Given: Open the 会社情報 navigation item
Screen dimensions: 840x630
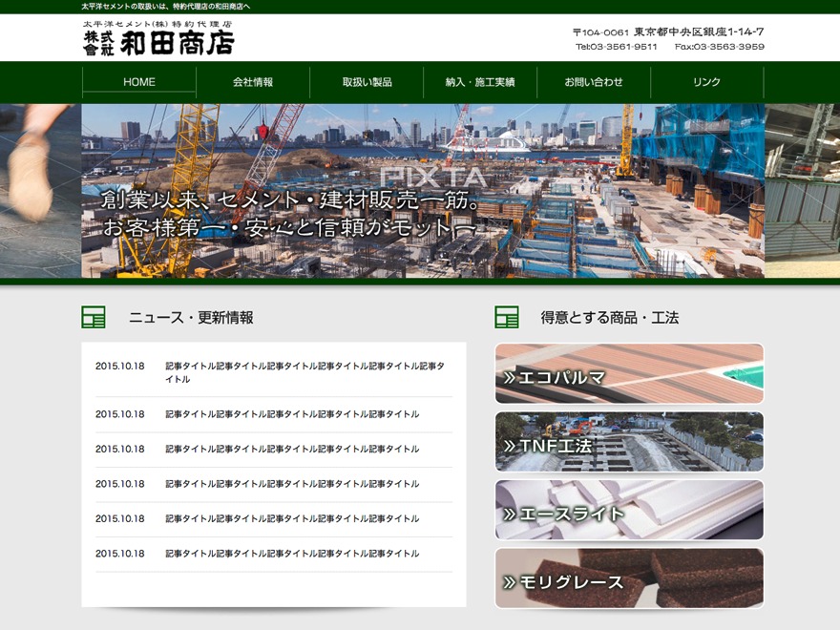Looking at the screenshot, I should tap(253, 82).
